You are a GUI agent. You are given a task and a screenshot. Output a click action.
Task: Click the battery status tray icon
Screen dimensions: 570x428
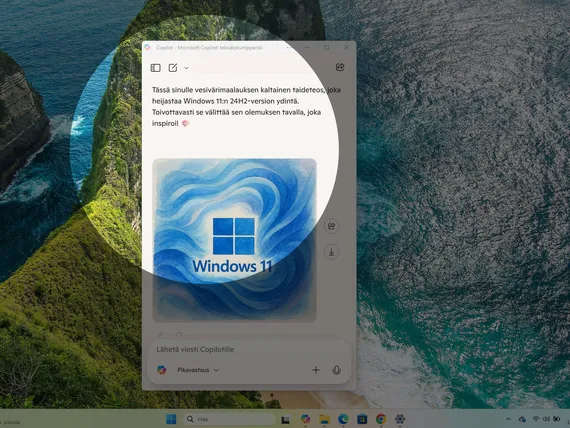click(x=557, y=419)
